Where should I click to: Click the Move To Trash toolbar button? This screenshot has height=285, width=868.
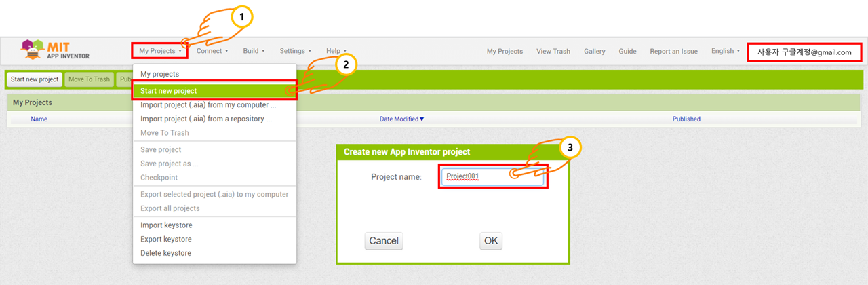click(89, 79)
